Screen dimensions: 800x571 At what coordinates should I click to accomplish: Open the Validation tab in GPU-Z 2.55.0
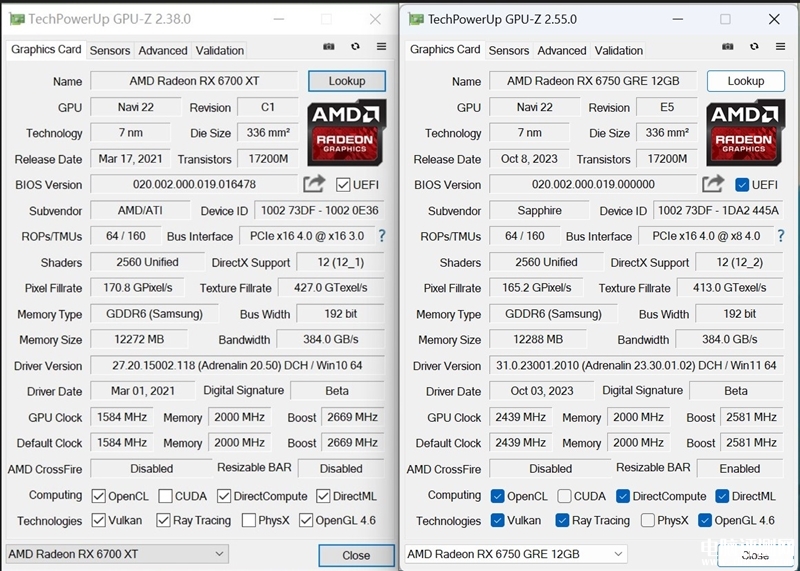pyautogui.click(x=619, y=50)
